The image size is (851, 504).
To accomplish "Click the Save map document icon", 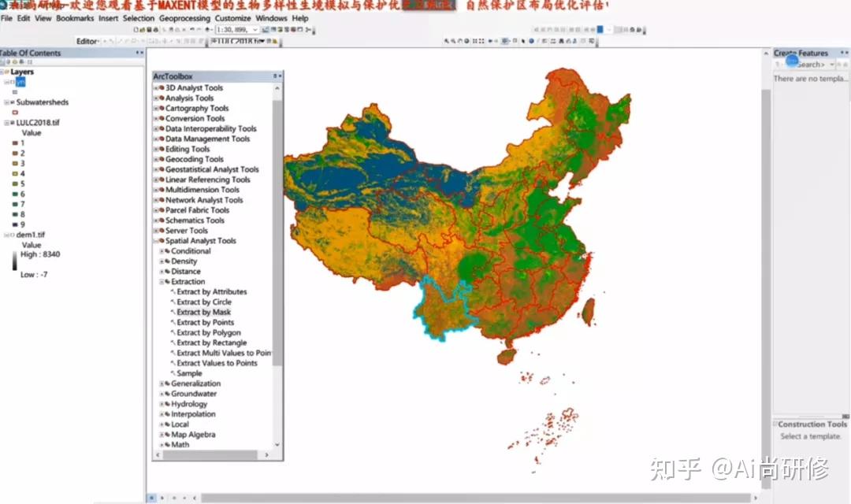I will 149,30.
